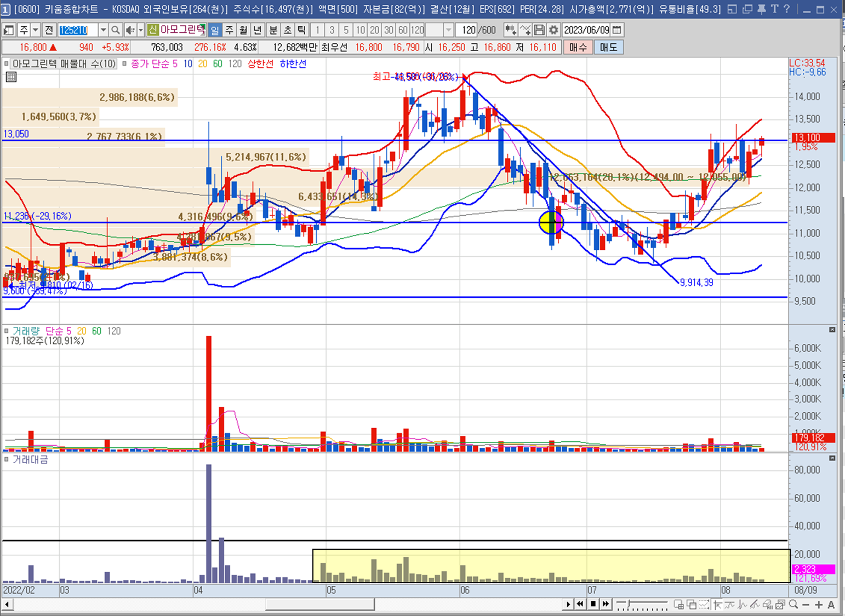Click the add-chart-window icon at bottom toolbar
The height and width of the screenshot is (616, 845).
tap(678, 605)
